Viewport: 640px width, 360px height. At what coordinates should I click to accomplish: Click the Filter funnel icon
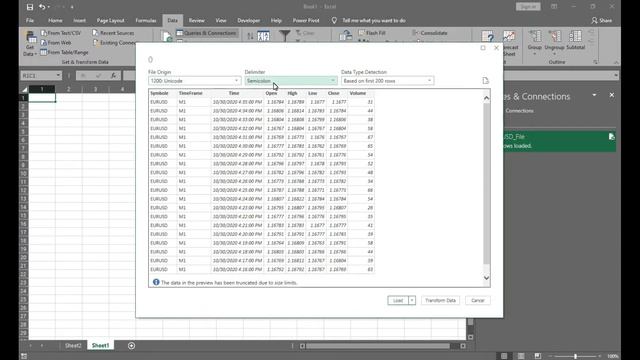[x=284, y=36]
